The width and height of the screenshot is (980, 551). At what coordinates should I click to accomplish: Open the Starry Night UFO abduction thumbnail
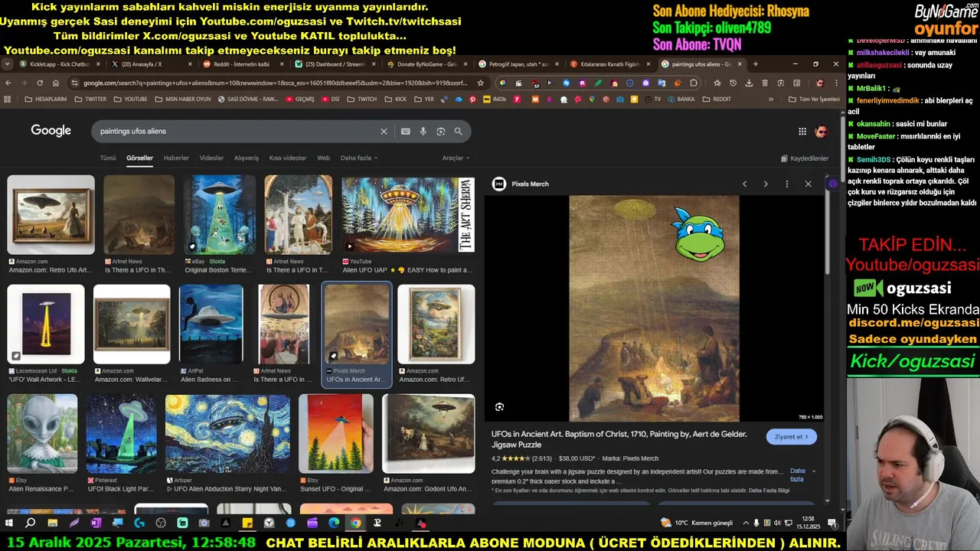pyautogui.click(x=227, y=434)
